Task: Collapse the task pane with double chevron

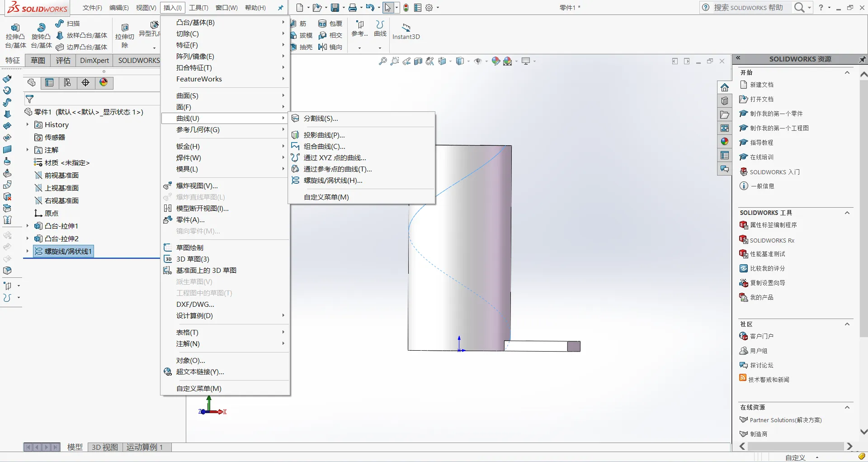Action: (738, 58)
